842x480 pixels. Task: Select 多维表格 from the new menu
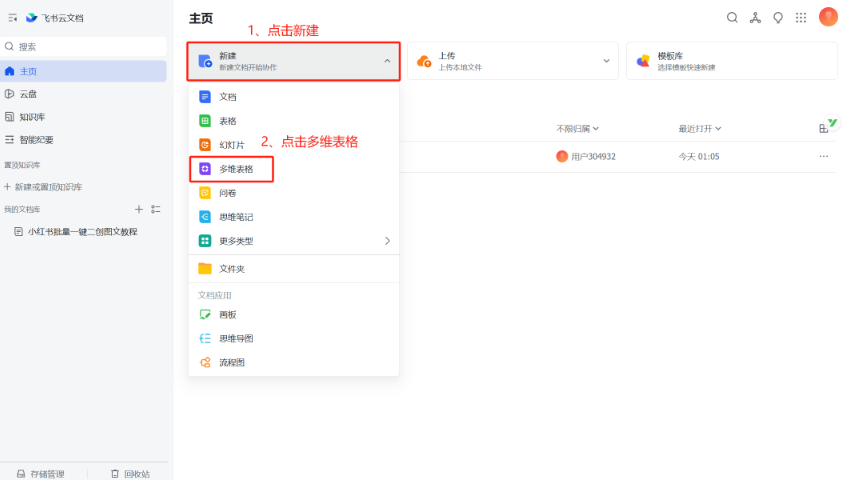click(236, 169)
